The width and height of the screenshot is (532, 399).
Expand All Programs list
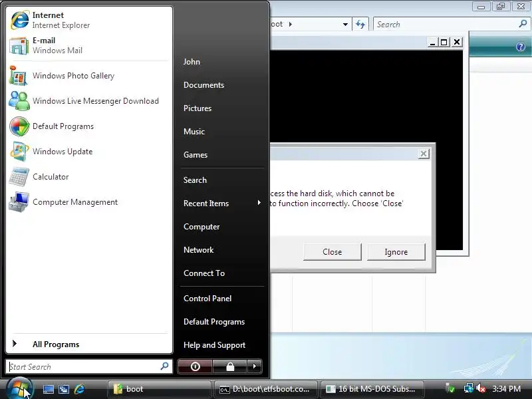[89, 344]
